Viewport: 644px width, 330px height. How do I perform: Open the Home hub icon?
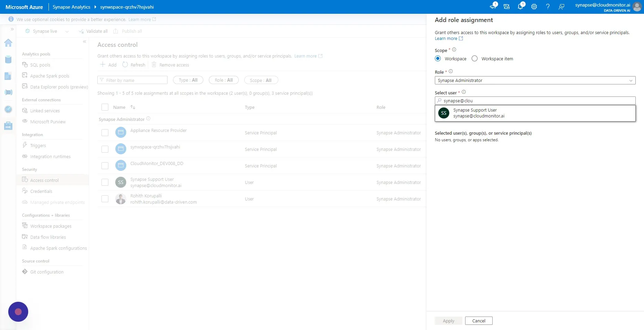(8, 43)
